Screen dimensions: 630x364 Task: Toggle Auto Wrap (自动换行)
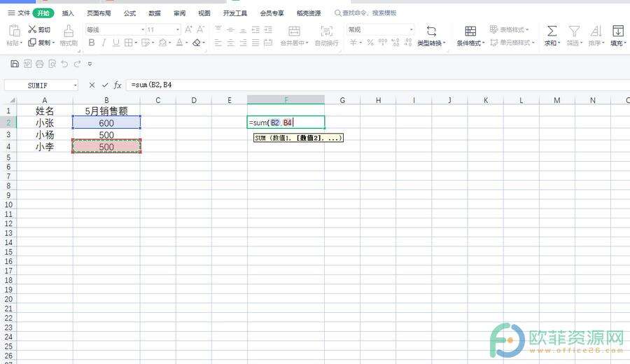click(326, 35)
